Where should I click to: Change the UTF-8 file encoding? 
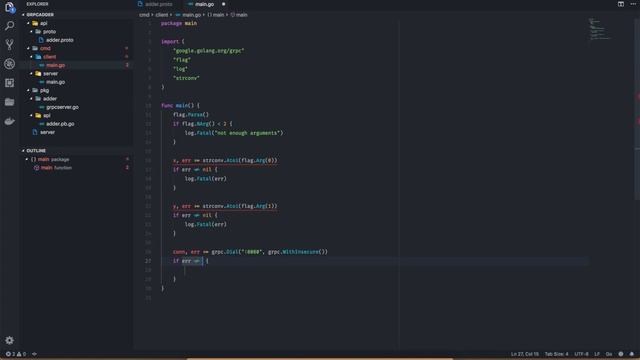point(581,354)
